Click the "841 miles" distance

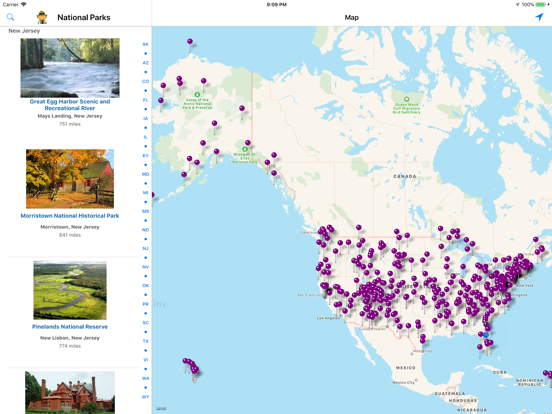point(70,235)
